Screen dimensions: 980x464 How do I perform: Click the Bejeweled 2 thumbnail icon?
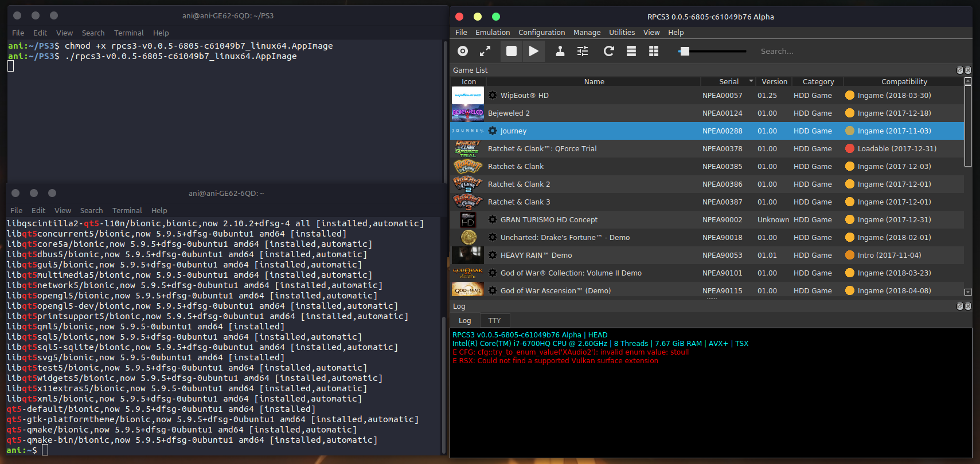[468, 113]
